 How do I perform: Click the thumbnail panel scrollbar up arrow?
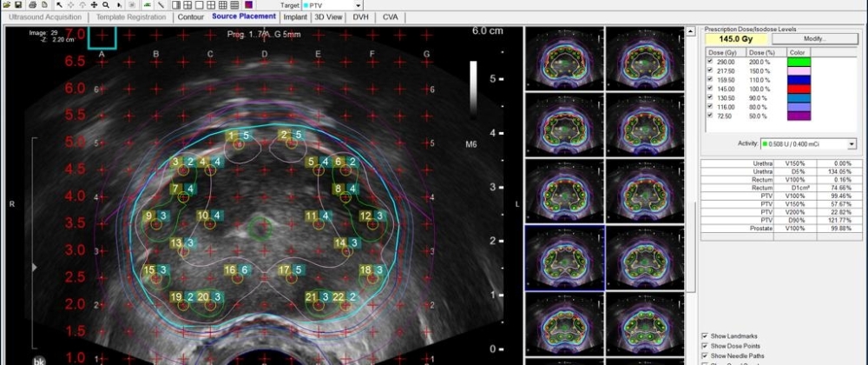(x=692, y=31)
